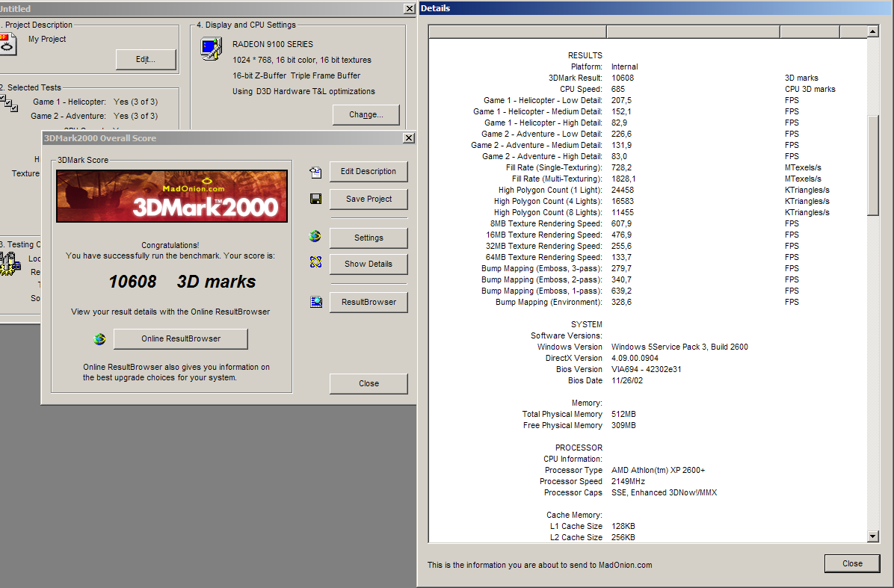The width and height of the screenshot is (894, 588).
Task: Click the icon next to Show Details
Action: [315, 263]
